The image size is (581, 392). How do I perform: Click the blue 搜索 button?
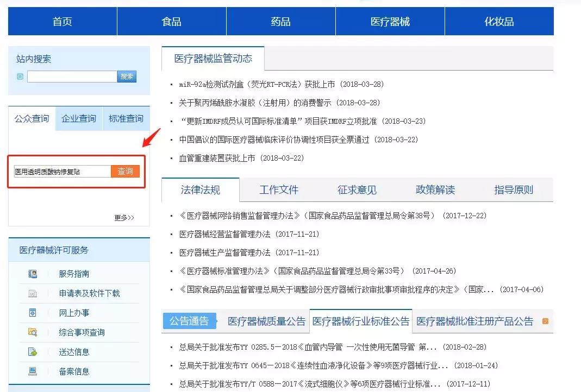coord(127,76)
